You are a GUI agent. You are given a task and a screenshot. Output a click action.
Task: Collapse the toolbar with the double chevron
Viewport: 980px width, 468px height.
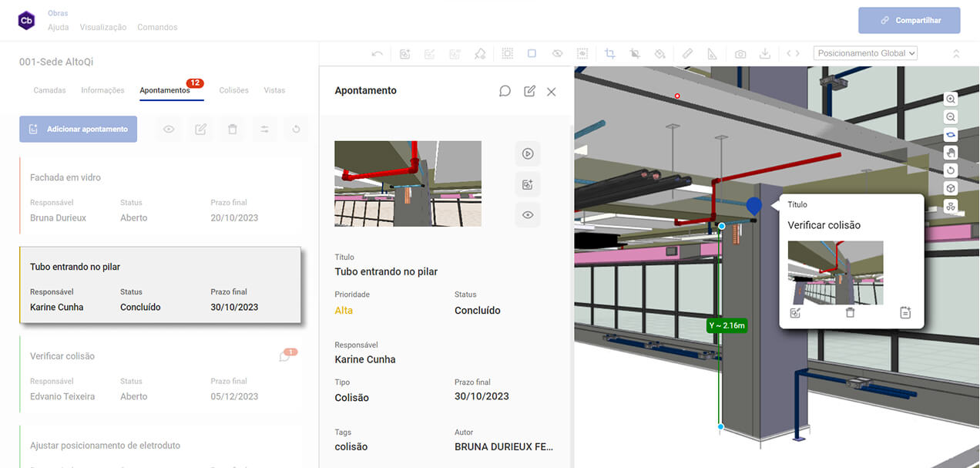956,54
